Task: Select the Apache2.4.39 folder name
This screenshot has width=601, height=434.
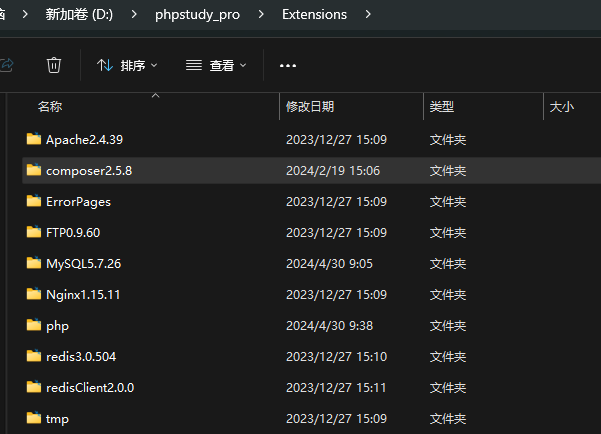Action: (x=84, y=140)
